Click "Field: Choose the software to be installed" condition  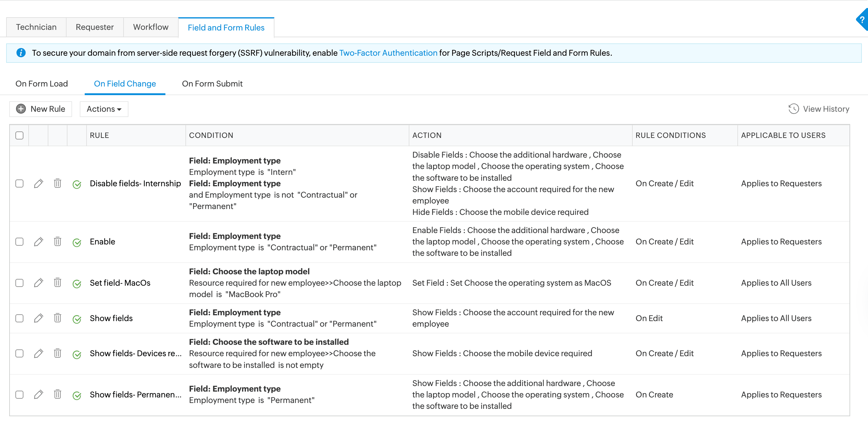coord(269,342)
